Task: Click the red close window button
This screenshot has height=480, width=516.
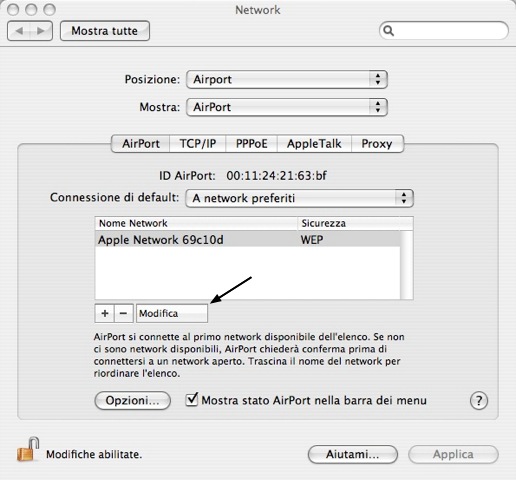Action: click(13, 10)
